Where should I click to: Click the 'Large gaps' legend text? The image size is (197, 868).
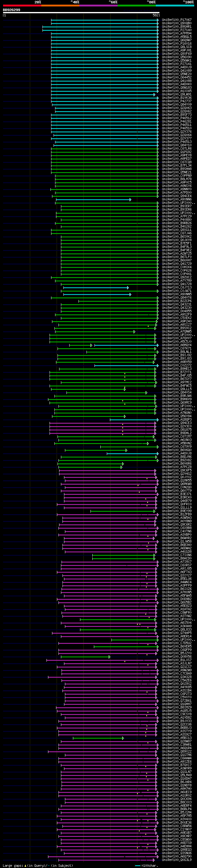click(13, 865)
